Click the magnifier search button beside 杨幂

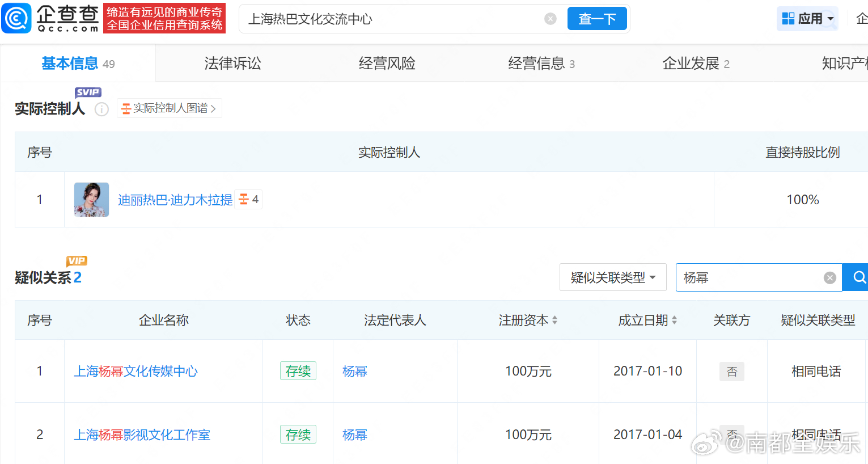click(x=856, y=277)
